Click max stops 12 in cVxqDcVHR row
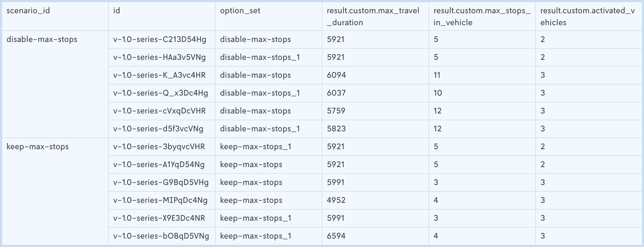This screenshot has height=247, width=644. pyautogui.click(x=437, y=111)
